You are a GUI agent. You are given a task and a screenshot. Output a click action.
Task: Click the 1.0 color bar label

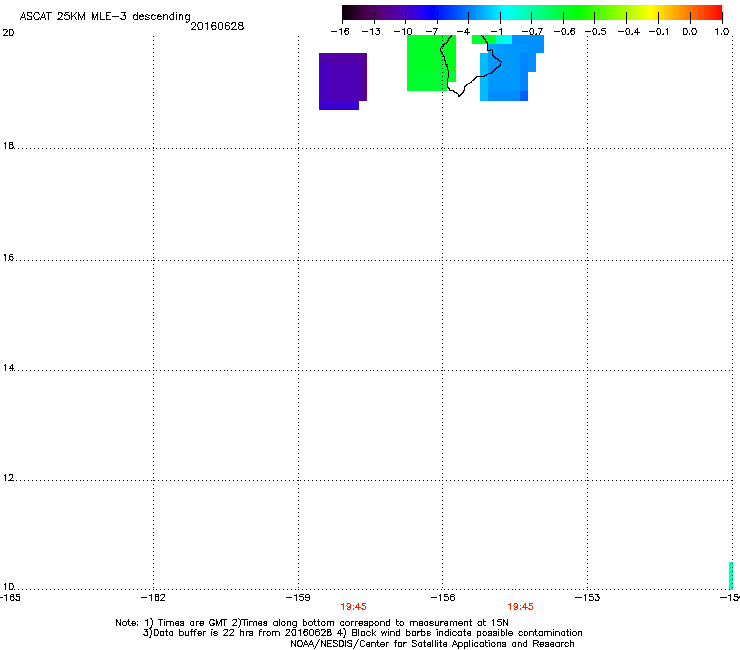[x=722, y=32]
